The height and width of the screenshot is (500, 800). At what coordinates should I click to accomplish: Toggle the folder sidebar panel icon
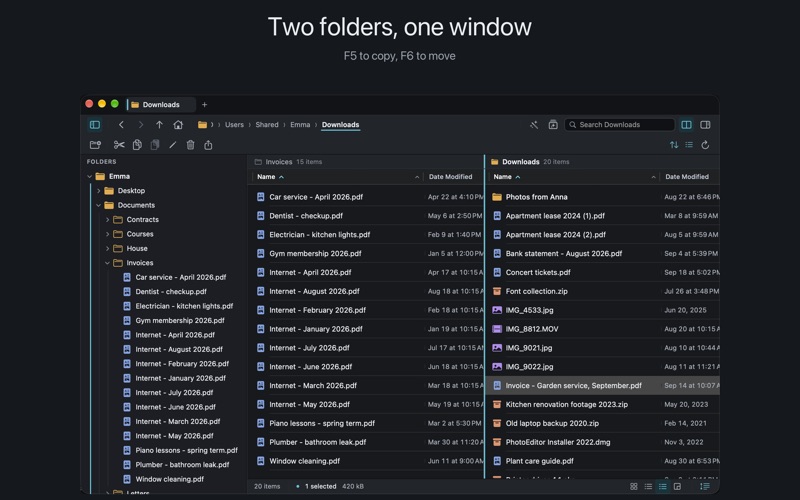[x=95, y=124]
